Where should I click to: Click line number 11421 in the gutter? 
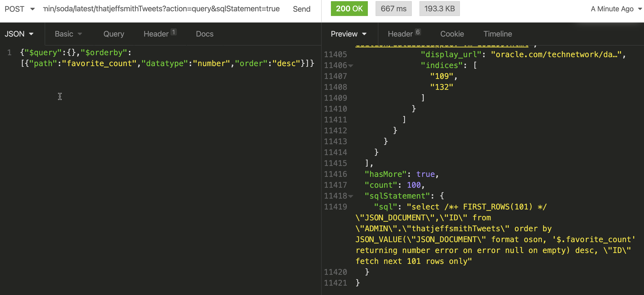pyautogui.click(x=335, y=283)
